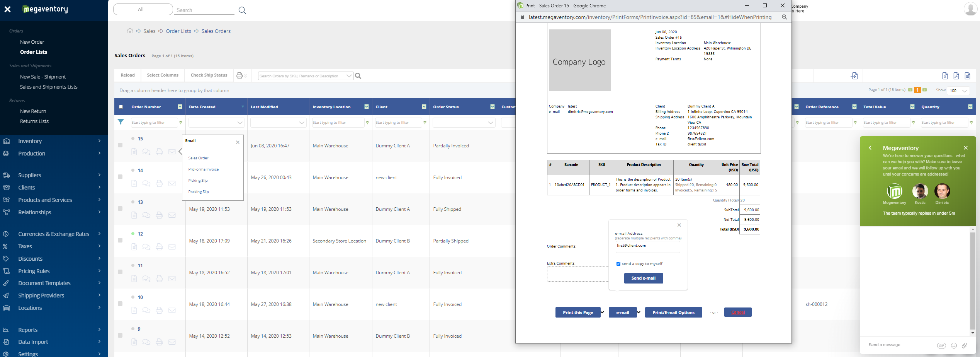
Task: Uncheck 'send a copy to myself'
Action: 618,264
